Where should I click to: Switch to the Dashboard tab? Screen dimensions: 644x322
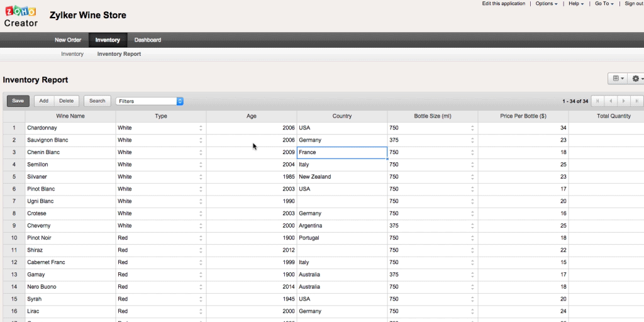(x=148, y=40)
